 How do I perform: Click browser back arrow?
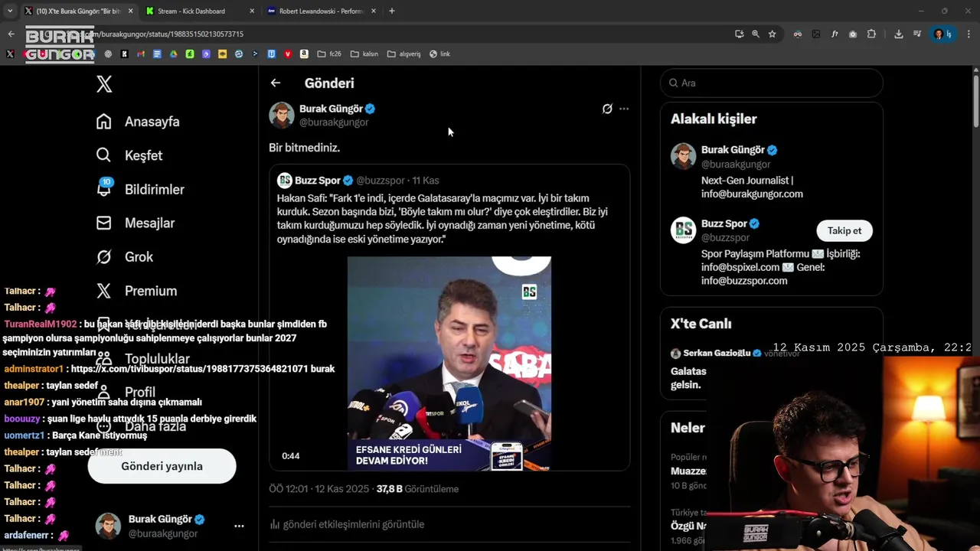[11, 34]
